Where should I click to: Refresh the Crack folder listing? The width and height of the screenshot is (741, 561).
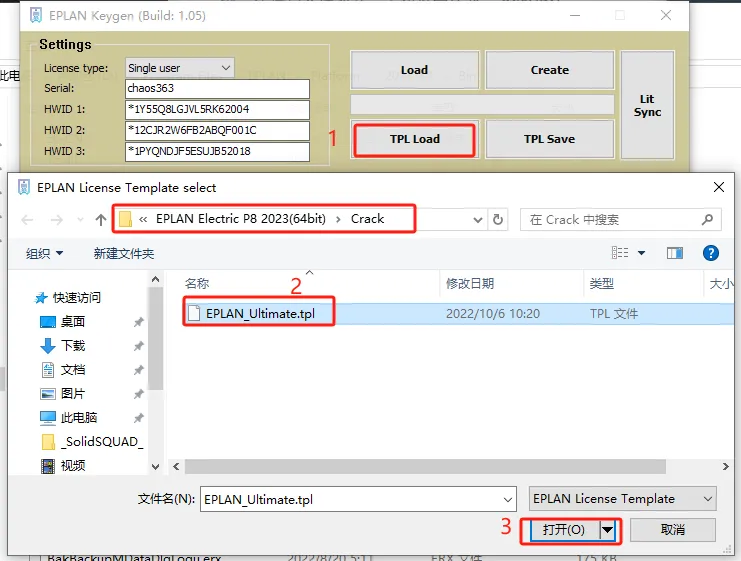pos(498,220)
